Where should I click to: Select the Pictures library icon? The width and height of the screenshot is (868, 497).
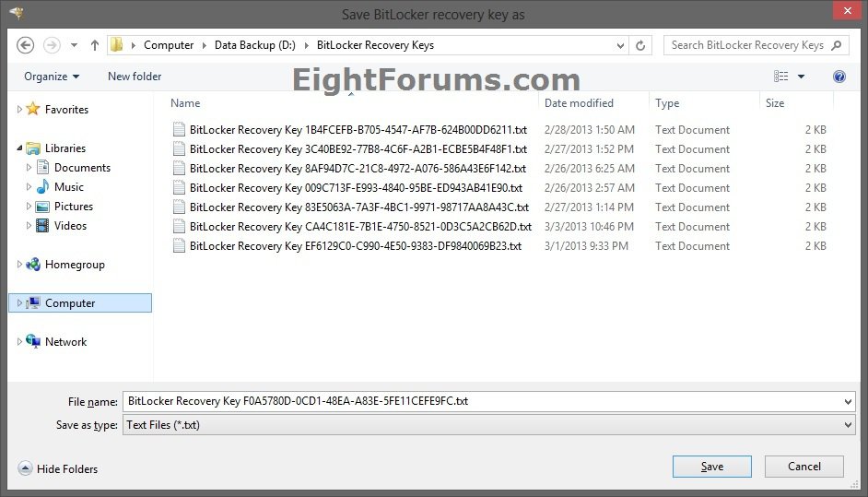[x=42, y=207]
